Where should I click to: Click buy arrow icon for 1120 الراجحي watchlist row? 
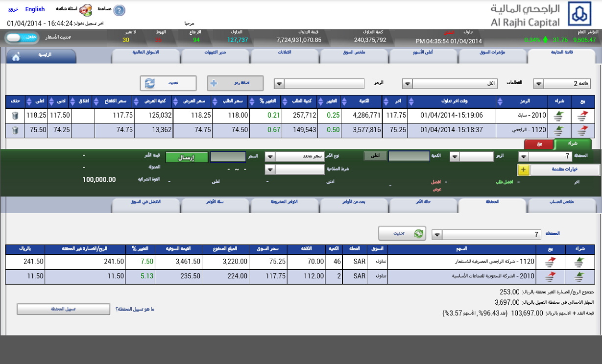pyautogui.click(x=558, y=131)
